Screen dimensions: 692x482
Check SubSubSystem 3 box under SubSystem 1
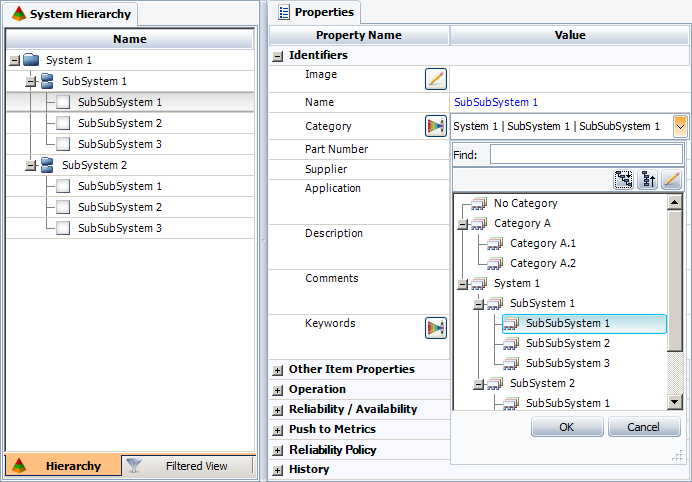[x=63, y=144]
